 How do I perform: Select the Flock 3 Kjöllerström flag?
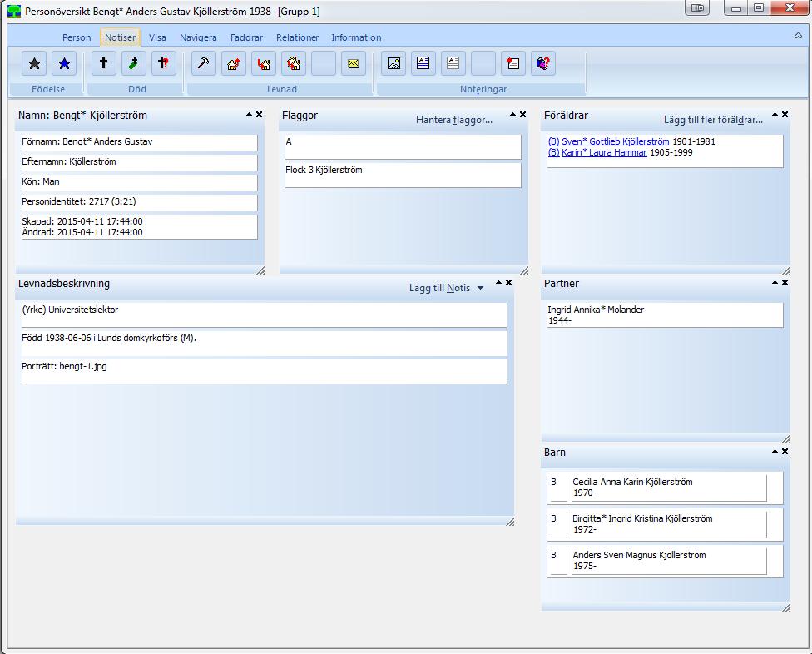coord(403,175)
